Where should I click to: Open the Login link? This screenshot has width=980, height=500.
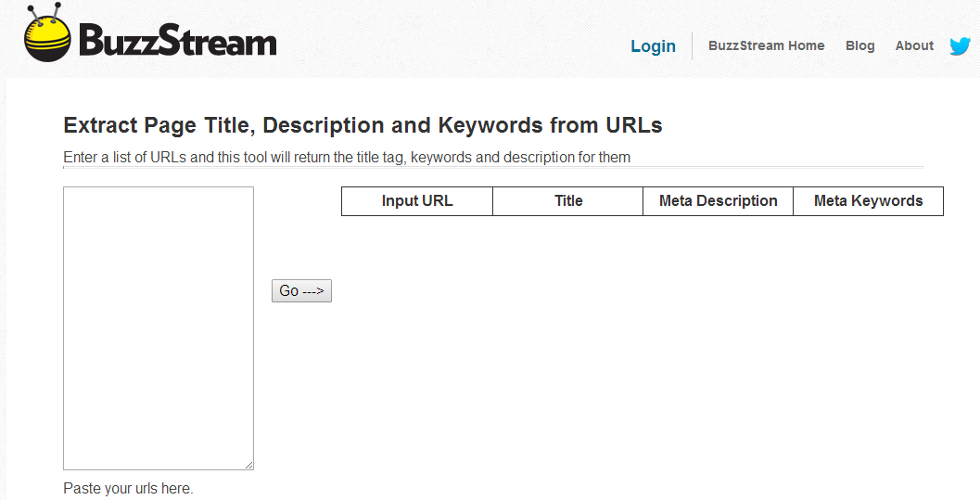click(653, 46)
